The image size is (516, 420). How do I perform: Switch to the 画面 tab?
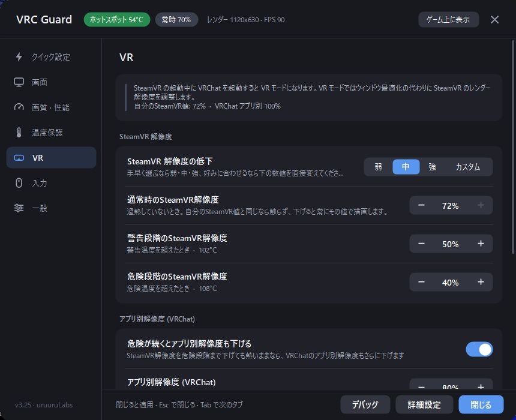click(52, 82)
